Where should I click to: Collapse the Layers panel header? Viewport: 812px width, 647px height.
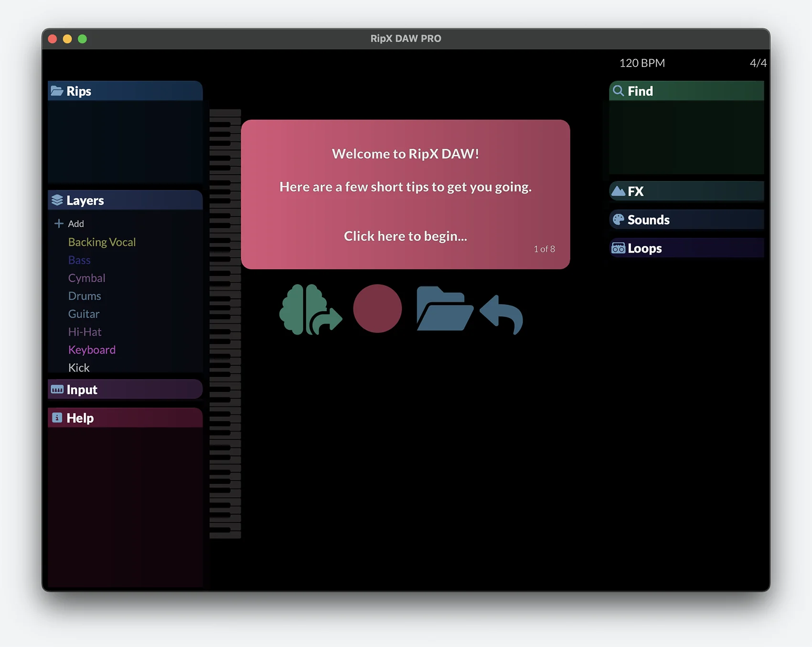(125, 200)
